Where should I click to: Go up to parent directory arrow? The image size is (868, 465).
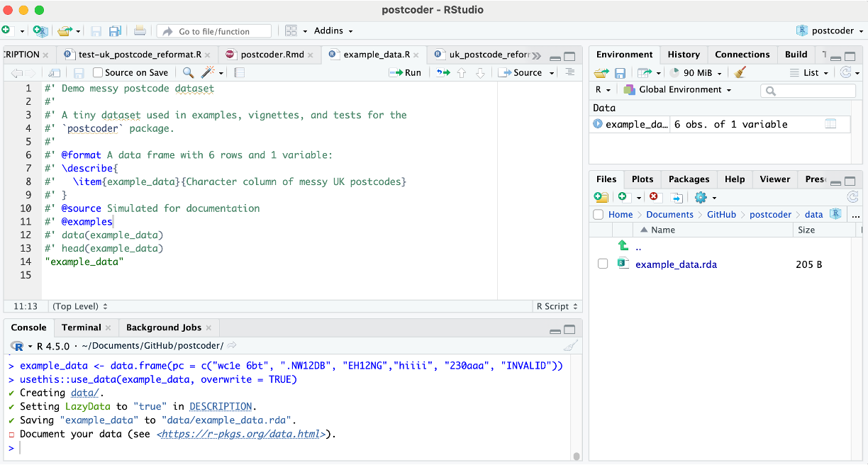pyautogui.click(x=623, y=245)
